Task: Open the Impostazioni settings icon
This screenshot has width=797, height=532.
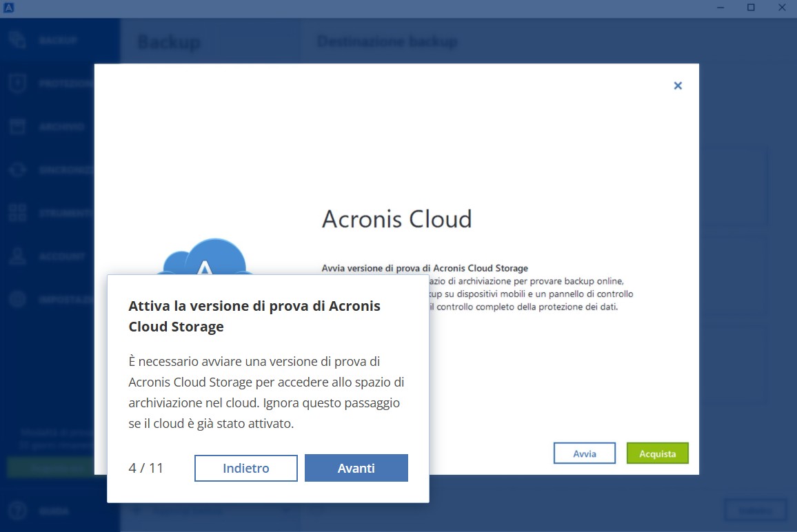Action: 18,300
